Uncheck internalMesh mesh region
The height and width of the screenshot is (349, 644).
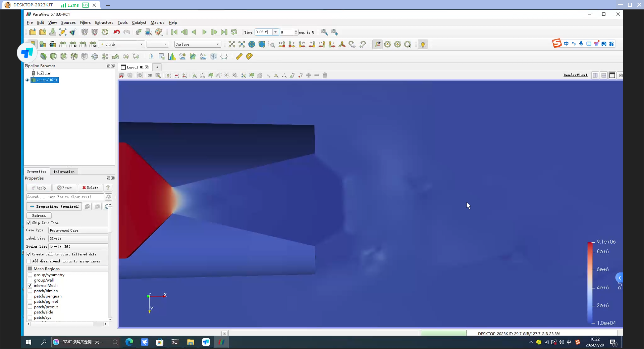[x=30, y=286]
